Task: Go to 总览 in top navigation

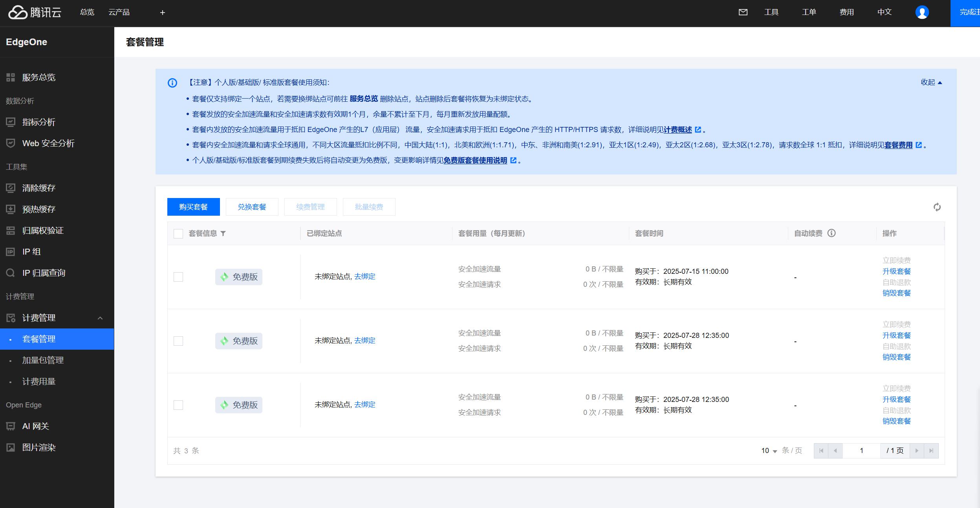Action: click(87, 12)
